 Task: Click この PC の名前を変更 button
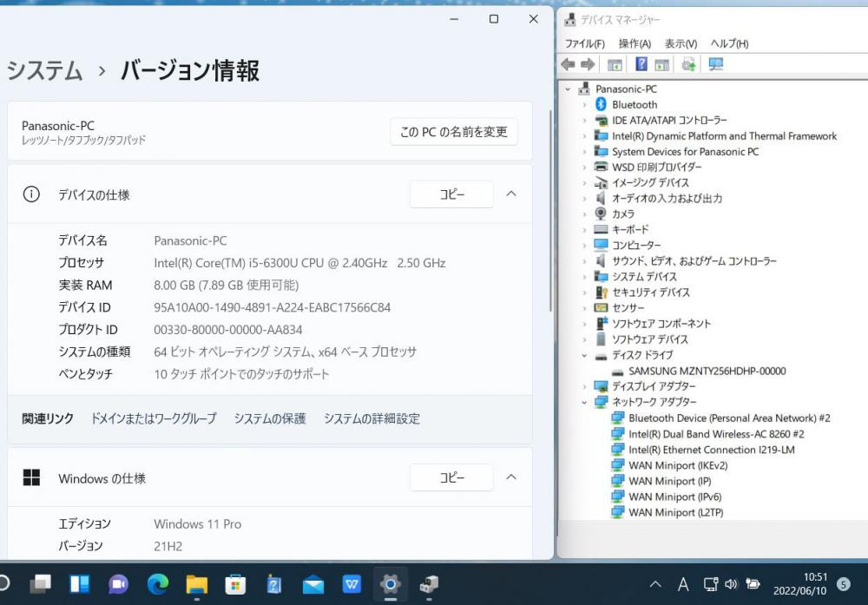point(454,132)
